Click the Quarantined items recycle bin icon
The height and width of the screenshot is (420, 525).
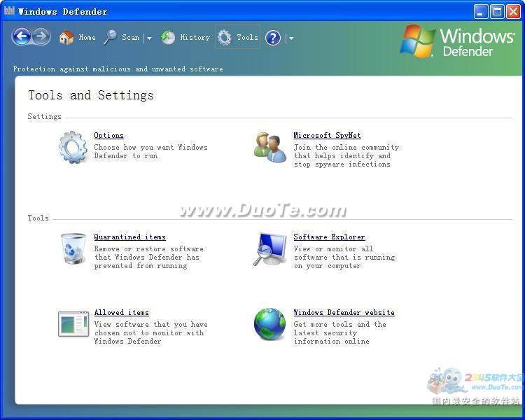(x=73, y=248)
